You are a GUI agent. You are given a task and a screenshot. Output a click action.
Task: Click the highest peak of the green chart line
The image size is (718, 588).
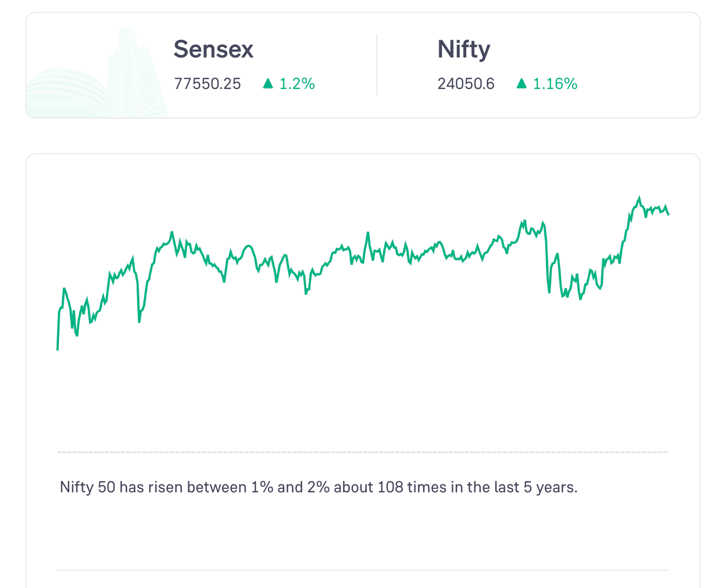click(x=639, y=197)
